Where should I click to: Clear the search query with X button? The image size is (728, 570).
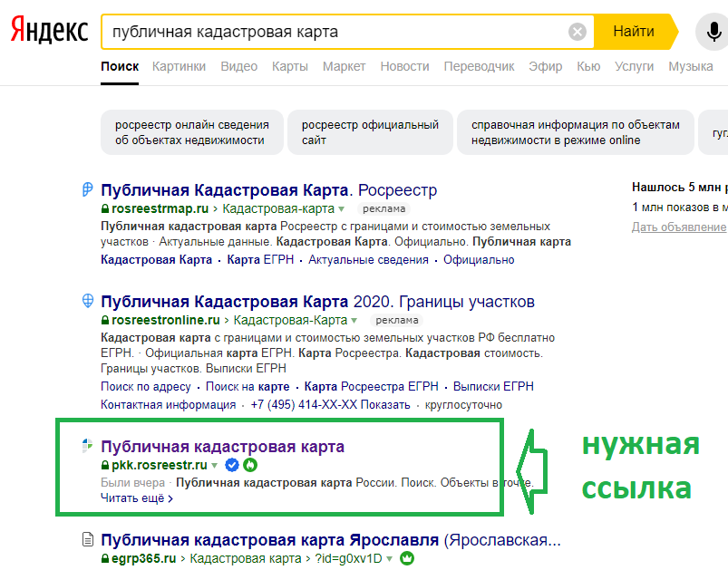(578, 32)
